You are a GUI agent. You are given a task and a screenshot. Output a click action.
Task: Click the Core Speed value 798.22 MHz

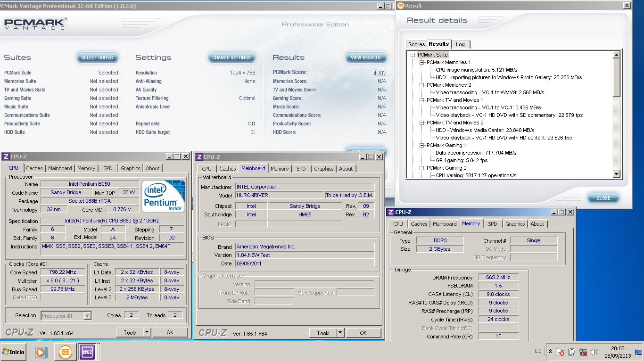pyautogui.click(x=63, y=272)
